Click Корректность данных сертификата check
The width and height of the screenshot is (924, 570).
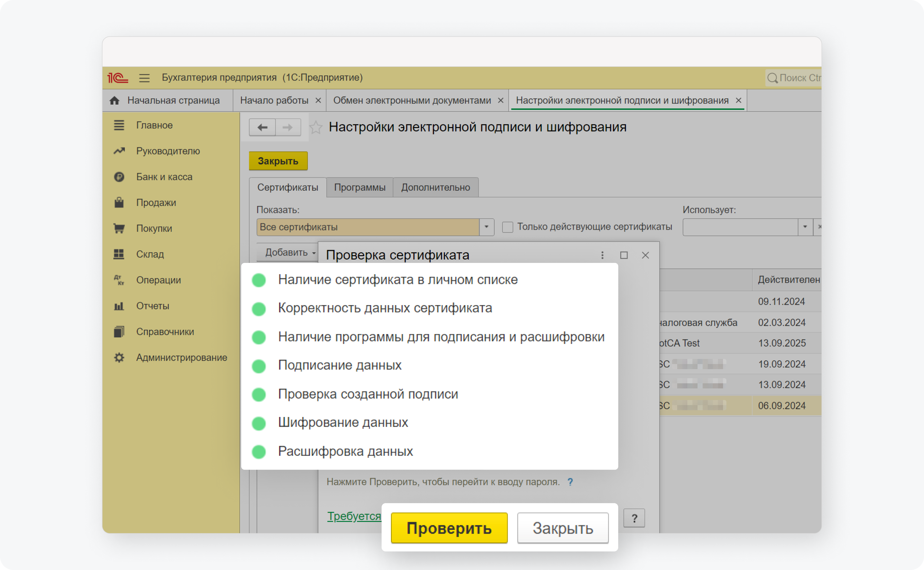385,308
